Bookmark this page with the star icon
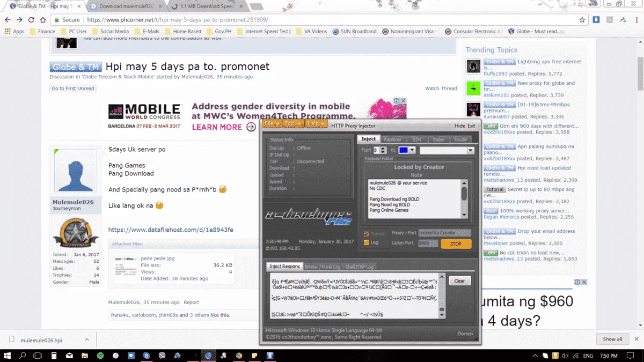Screen dimensions: 644x362 click(582, 19)
